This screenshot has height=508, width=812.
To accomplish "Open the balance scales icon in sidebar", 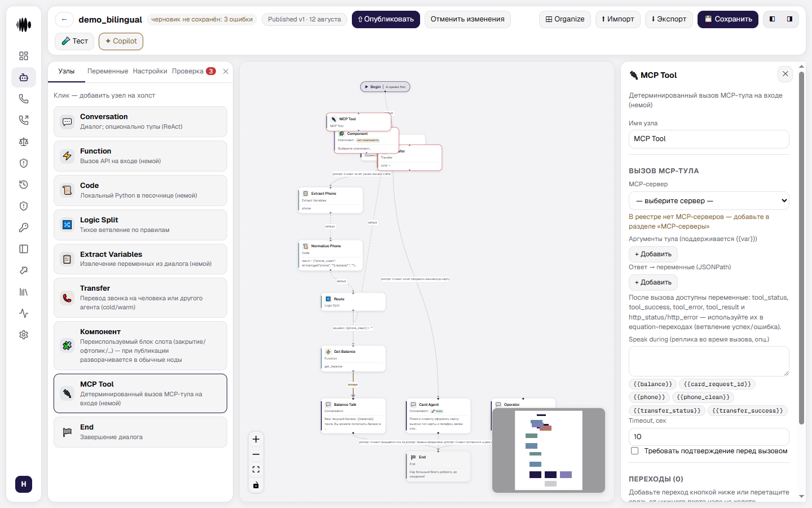I will tap(24, 142).
